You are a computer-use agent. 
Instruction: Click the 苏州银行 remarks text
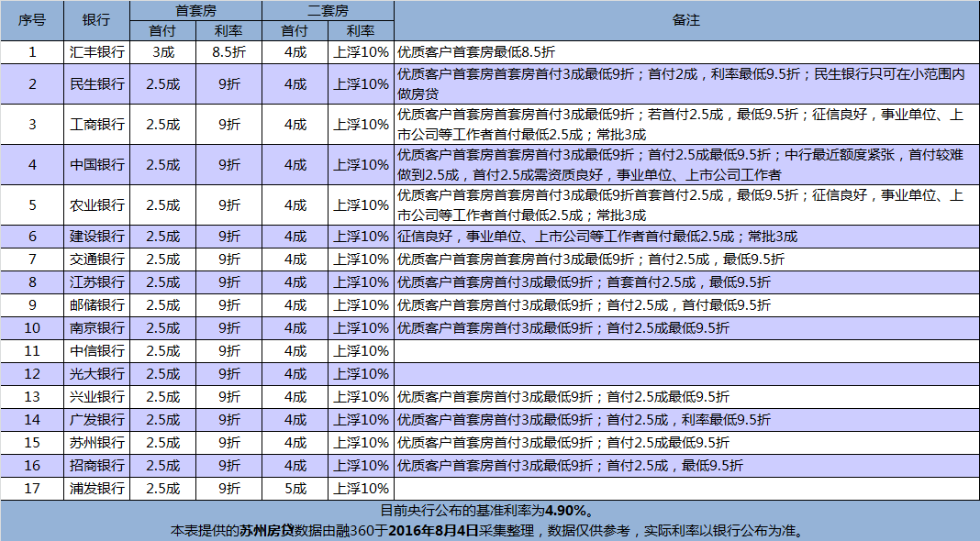pyautogui.click(x=563, y=442)
